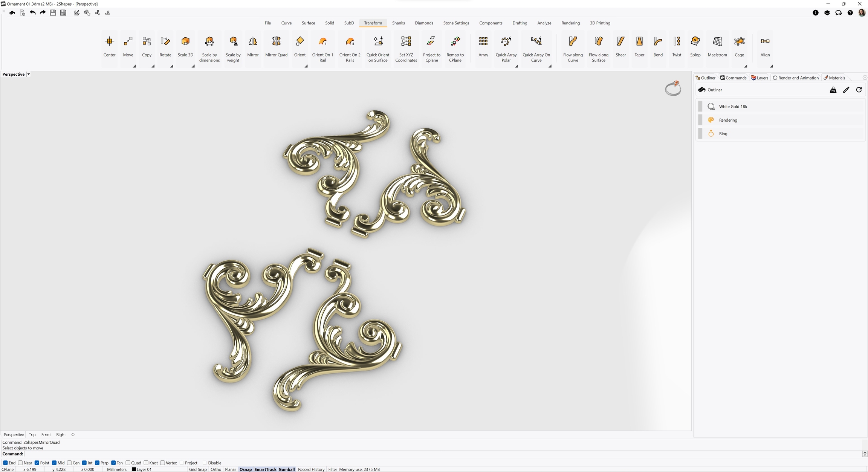Enable the Near osnap checkbox
The height and width of the screenshot is (472, 868).
20,463
